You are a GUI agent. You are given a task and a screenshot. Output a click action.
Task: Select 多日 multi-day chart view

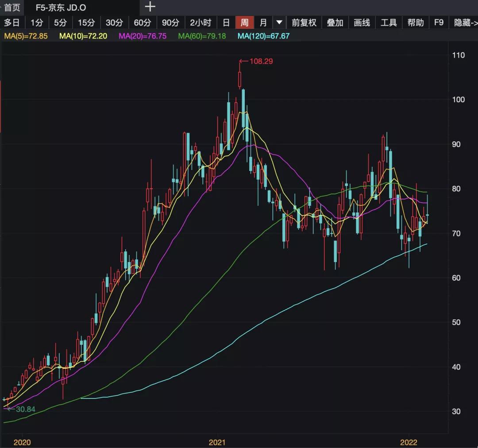coord(12,23)
